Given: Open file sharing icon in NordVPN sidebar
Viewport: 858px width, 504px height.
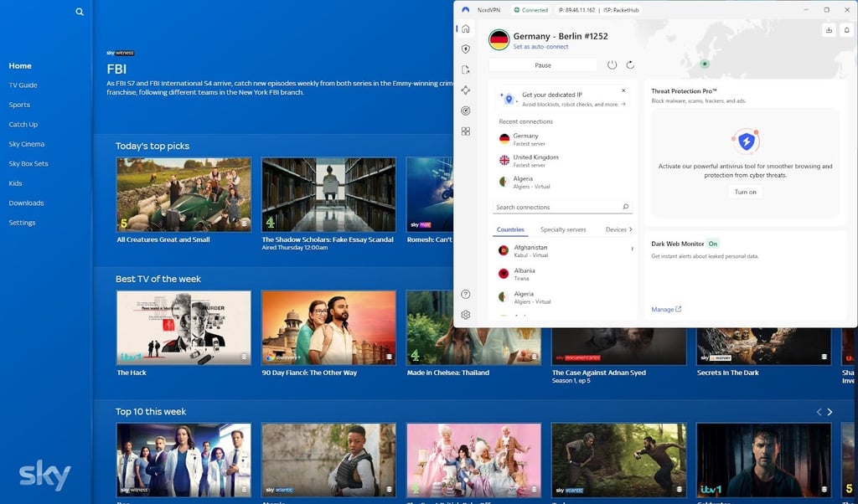Looking at the screenshot, I should coord(466,69).
